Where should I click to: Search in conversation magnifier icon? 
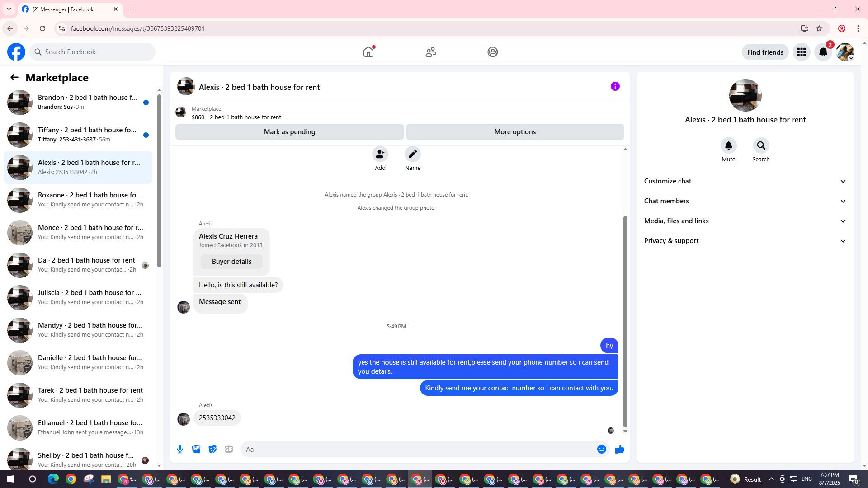point(761,145)
